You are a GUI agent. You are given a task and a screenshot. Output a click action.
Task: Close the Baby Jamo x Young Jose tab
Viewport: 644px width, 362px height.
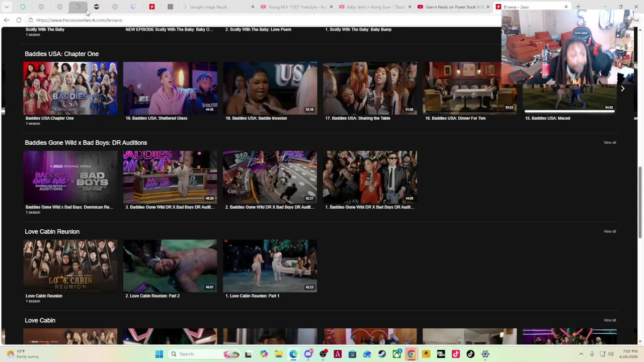[410, 7]
